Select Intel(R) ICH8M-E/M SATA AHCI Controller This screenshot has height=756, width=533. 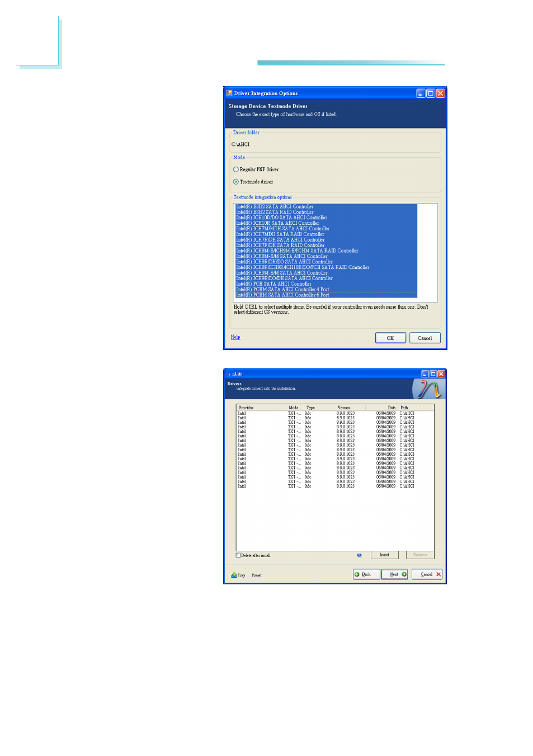tap(326, 257)
